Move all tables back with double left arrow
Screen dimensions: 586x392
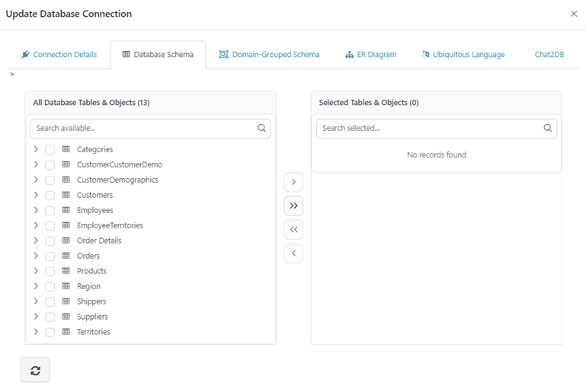coord(293,230)
